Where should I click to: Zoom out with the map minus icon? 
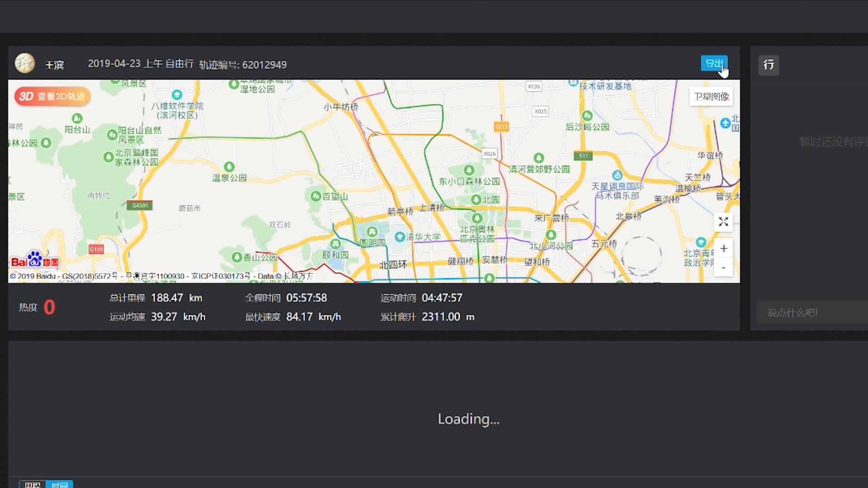pyautogui.click(x=723, y=267)
